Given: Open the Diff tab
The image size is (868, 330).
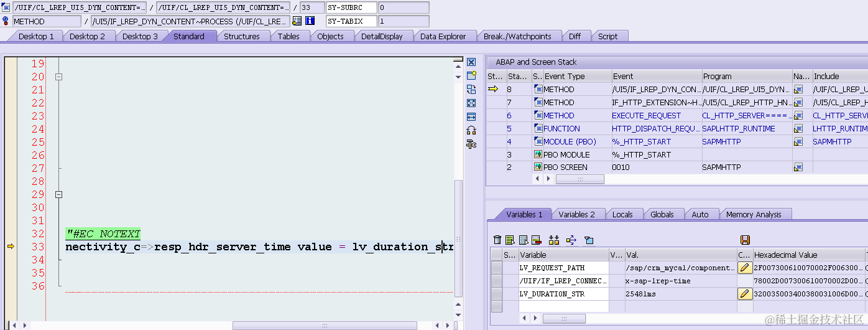Looking at the screenshot, I should pyautogui.click(x=575, y=36).
